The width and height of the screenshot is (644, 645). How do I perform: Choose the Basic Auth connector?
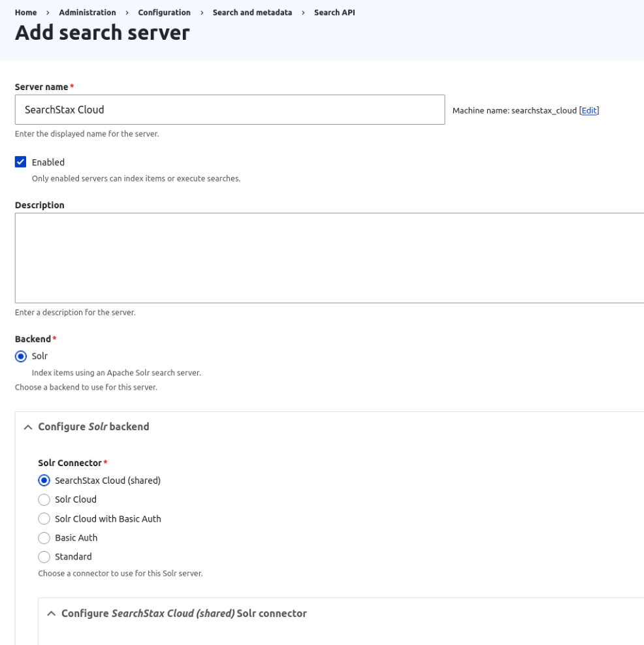[44, 538]
